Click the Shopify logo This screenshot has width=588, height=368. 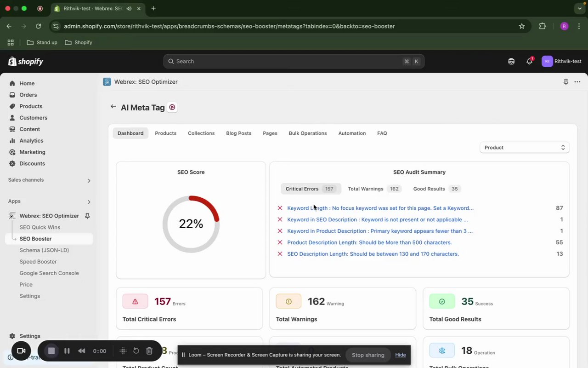click(26, 62)
